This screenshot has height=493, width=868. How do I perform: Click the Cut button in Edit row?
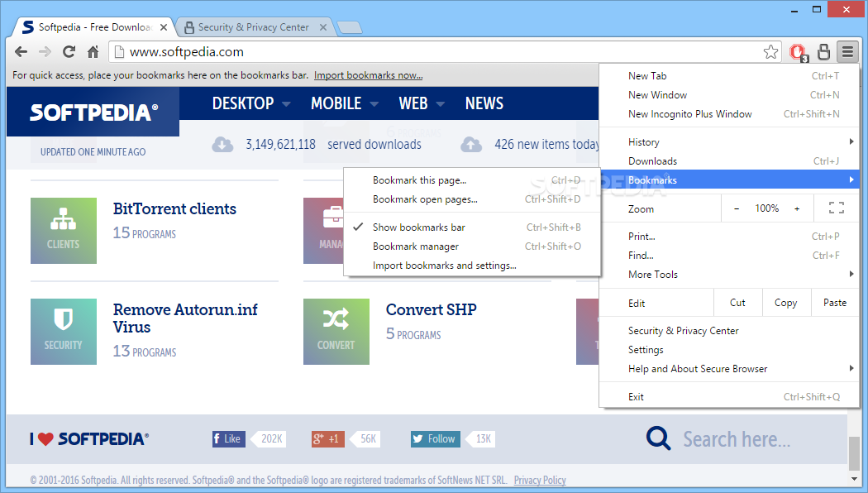click(x=737, y=303)
